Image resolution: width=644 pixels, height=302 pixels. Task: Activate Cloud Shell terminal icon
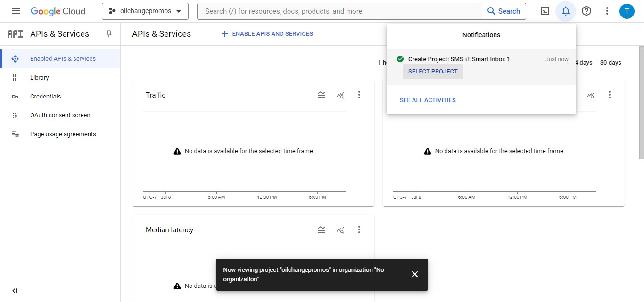pyautogui.click(x=545, y=11)
